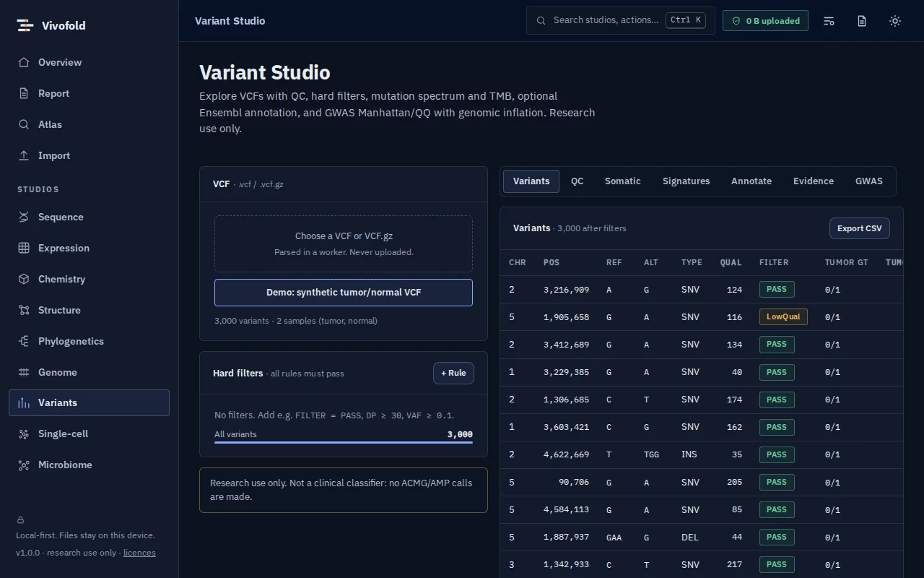Click the 3,000 all-variants count

point(460,434)
